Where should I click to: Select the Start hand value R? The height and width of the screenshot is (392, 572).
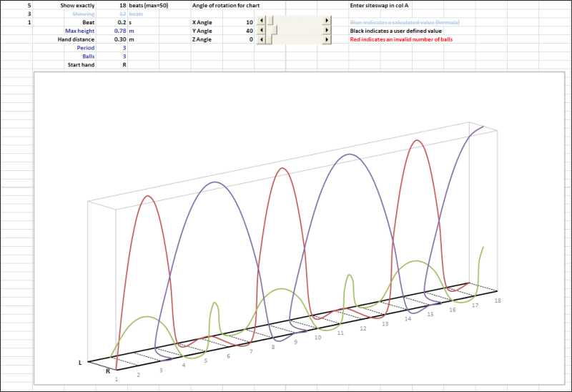(x=112, y=65)
